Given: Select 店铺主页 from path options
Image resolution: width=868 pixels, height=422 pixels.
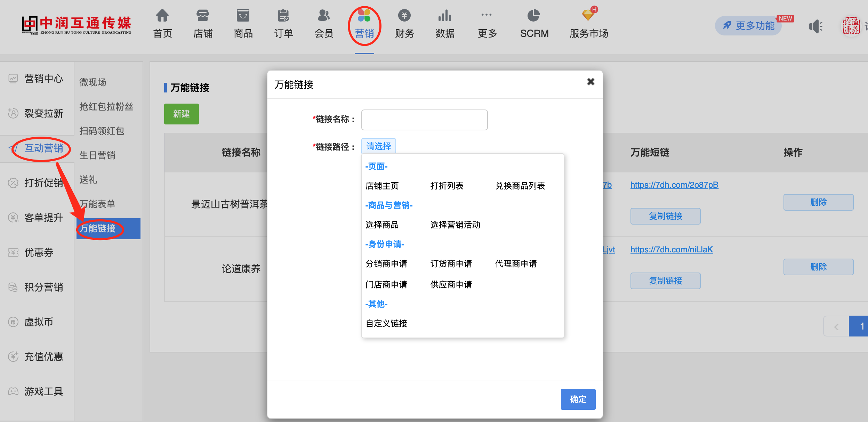Looking at the screenshot, I should 382,186.
